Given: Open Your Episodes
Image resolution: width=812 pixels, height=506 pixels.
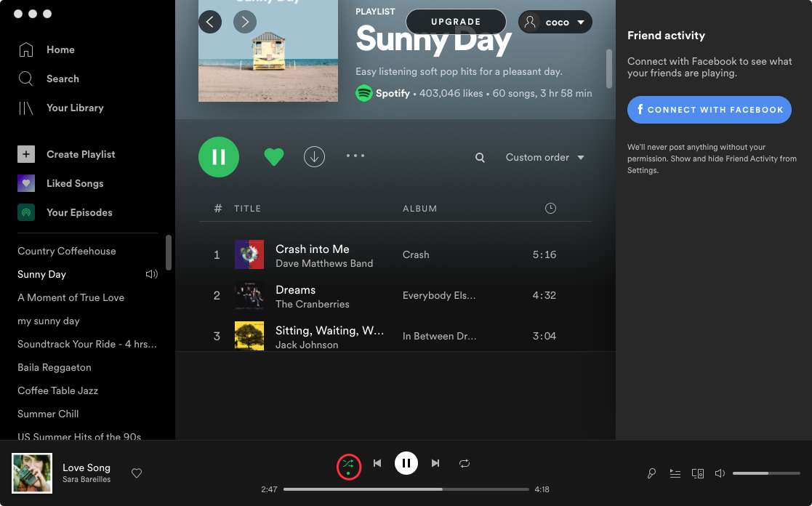Looking at the screenshot, I should [65, 212].
